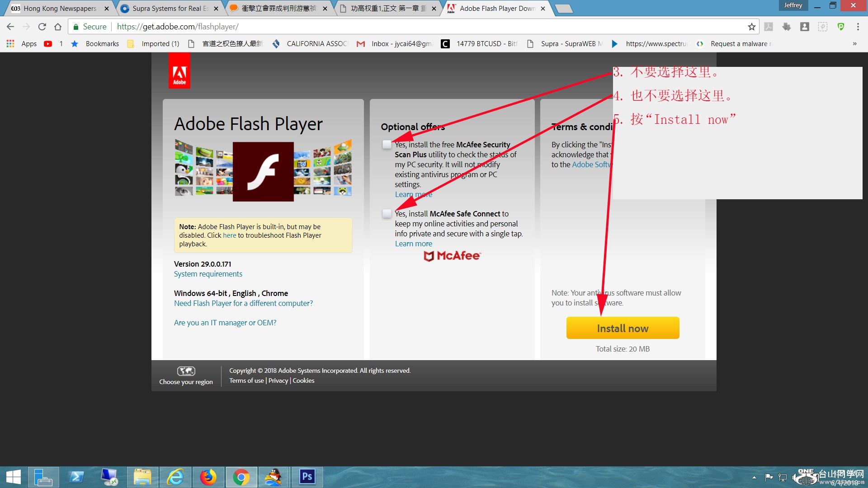Click Need Flash Player for different computer link
868x488 pixels.
click(243, 303)
